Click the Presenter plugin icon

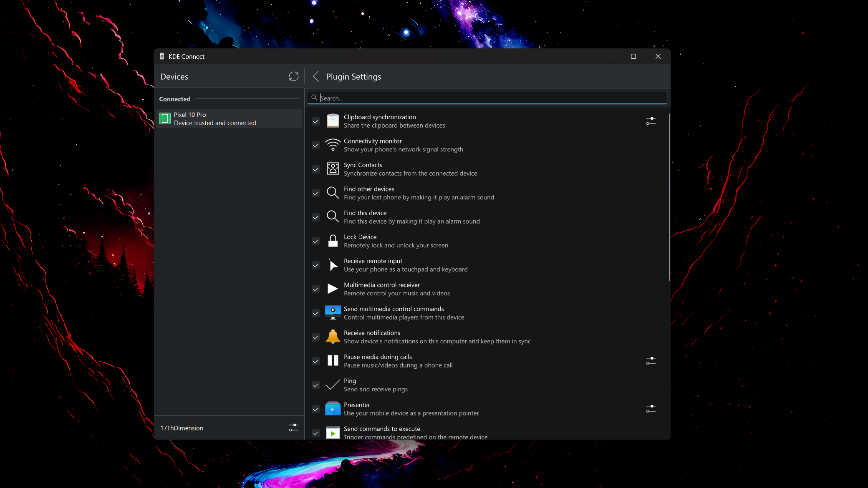333,409
